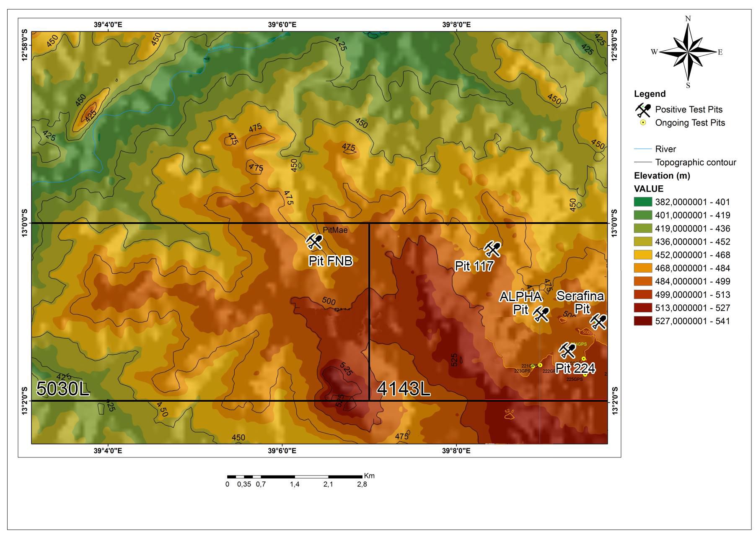Click the kilometer scale bar
The image size is (756, 535).
294,477
